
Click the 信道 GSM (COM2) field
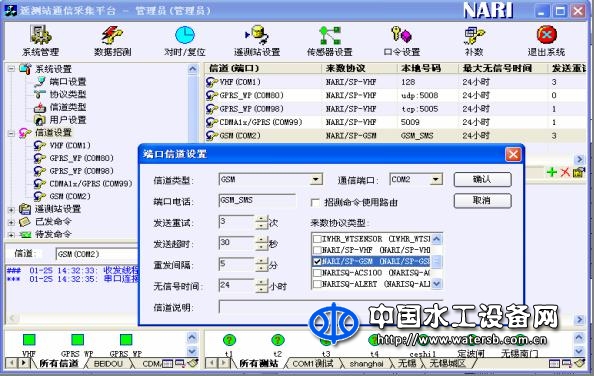point(97,254)
